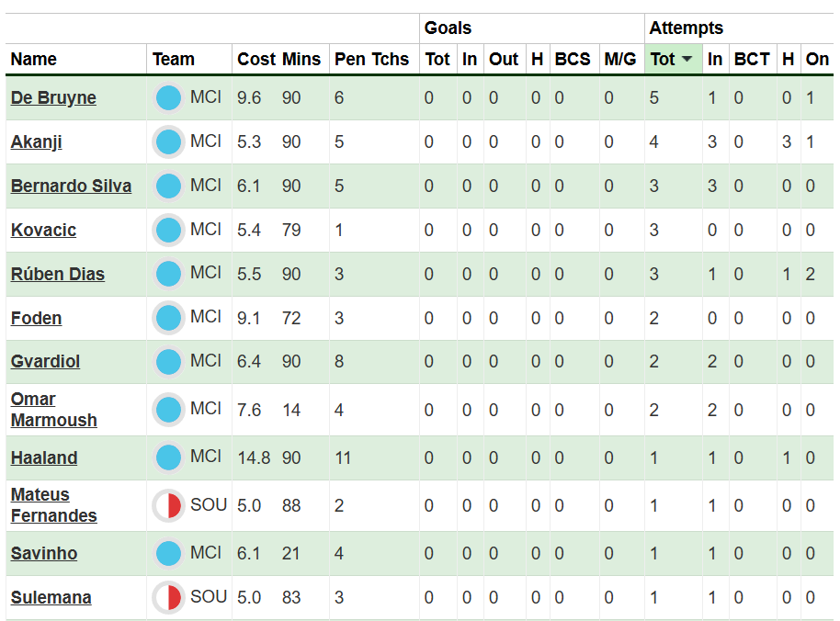This screenshot has width=840, height=621.
Task: Sort by Pen Tchs column header
Action: point(371,60)
